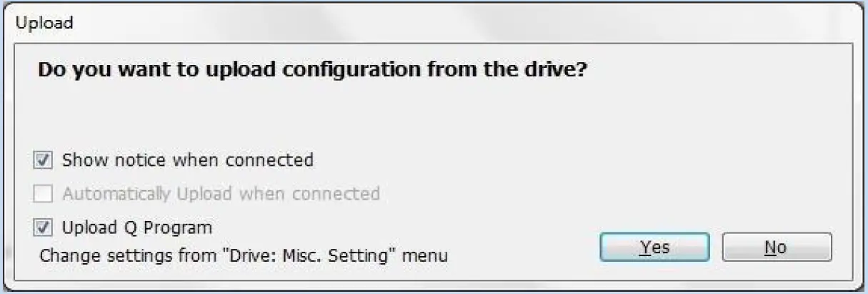This screenshot has height=294, width=868.
Task: Click the empty area below the heading
Action: tap(429, 114)
